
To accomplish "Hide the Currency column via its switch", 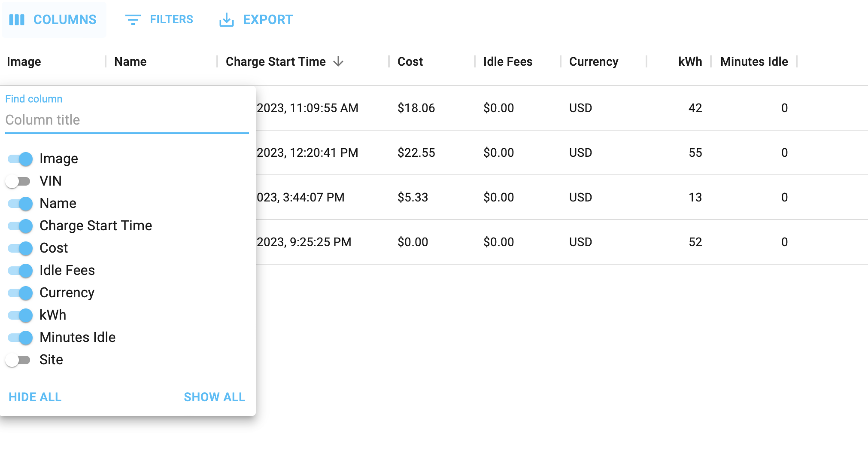I will pyautogui.click(x=20, y=293).
